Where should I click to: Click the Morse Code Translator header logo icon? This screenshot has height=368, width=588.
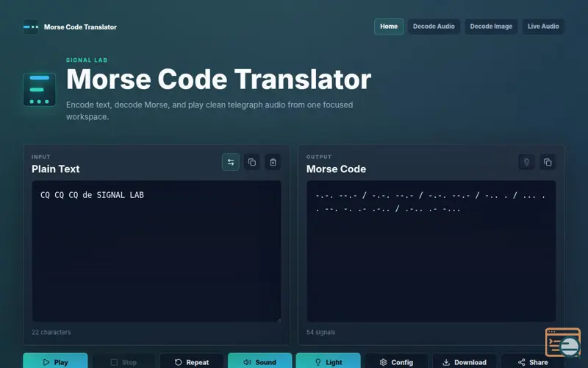[31, 26]
